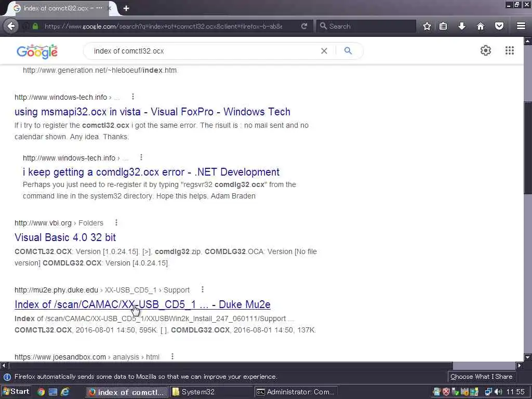Close the 'index of comctl32.ocx' tab
Image resolution: width=532 pixels, height=399 pixels.
110,8
